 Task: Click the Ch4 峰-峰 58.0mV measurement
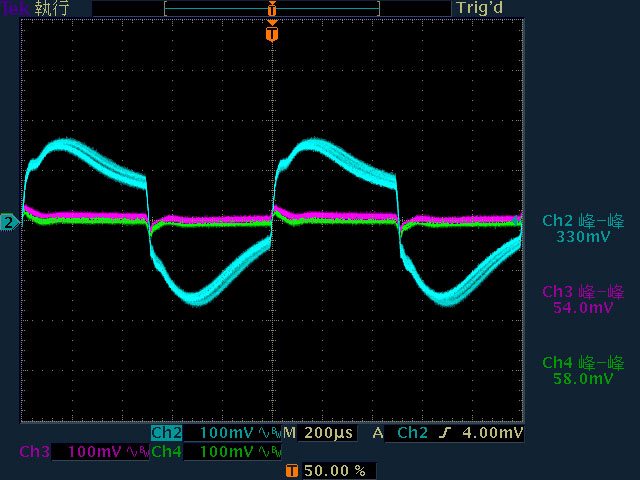[x=582, y=370]
